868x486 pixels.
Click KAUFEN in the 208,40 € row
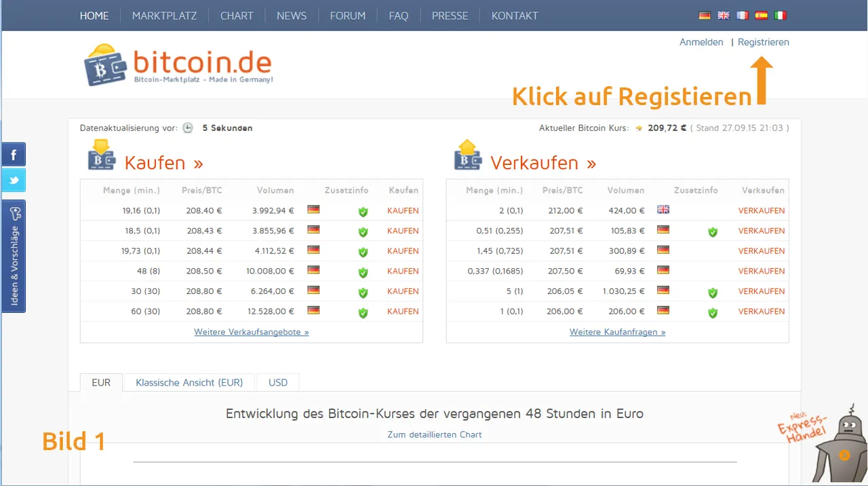tap(403, 210)
